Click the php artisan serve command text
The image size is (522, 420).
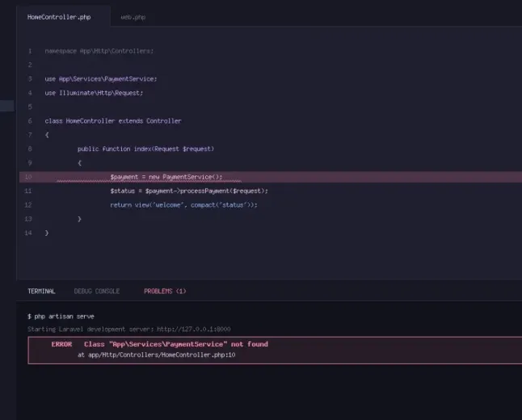pos(65,316)
